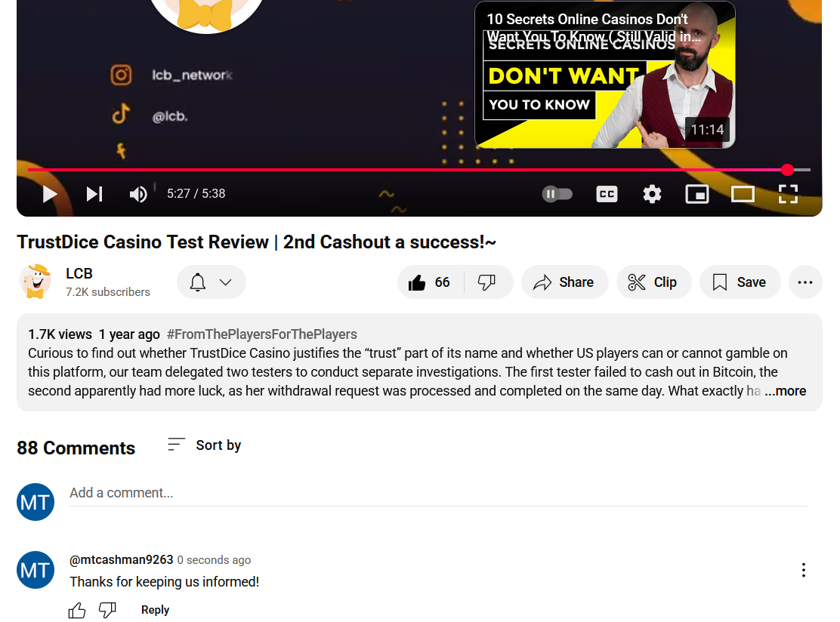
Task: Open comment options three-dot menu
Action: (804, 570)
